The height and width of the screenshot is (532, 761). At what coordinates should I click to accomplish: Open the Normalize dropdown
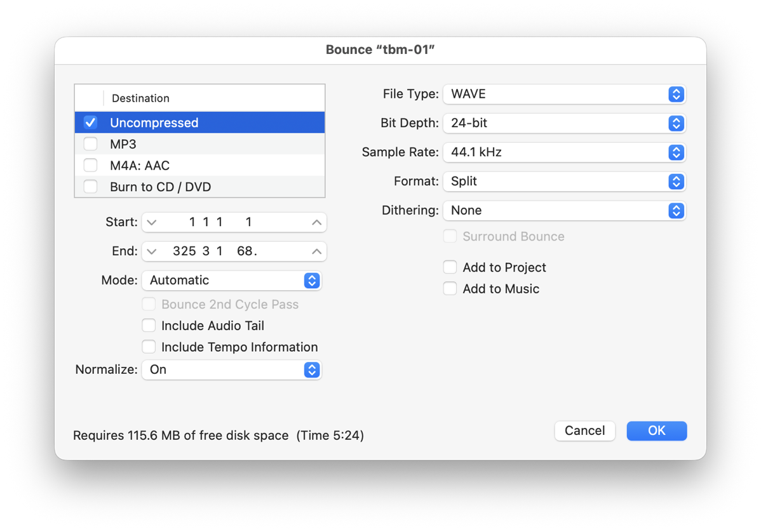[311, 369]
